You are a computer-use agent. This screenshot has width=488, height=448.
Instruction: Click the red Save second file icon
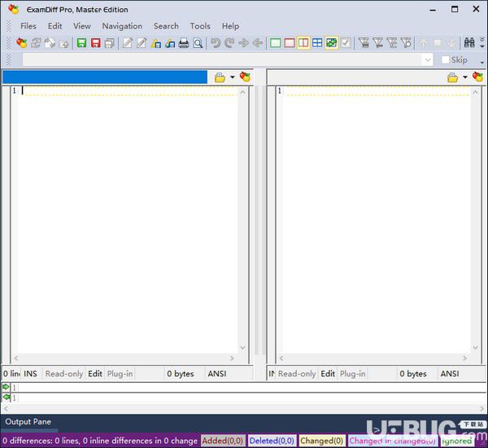click(x=95, y=42)
